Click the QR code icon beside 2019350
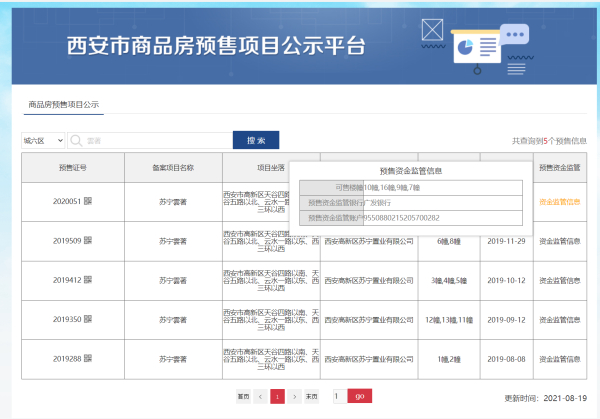The width and height of the screenshot is (600, 419). pyautogui.click(x=88, y=319)
